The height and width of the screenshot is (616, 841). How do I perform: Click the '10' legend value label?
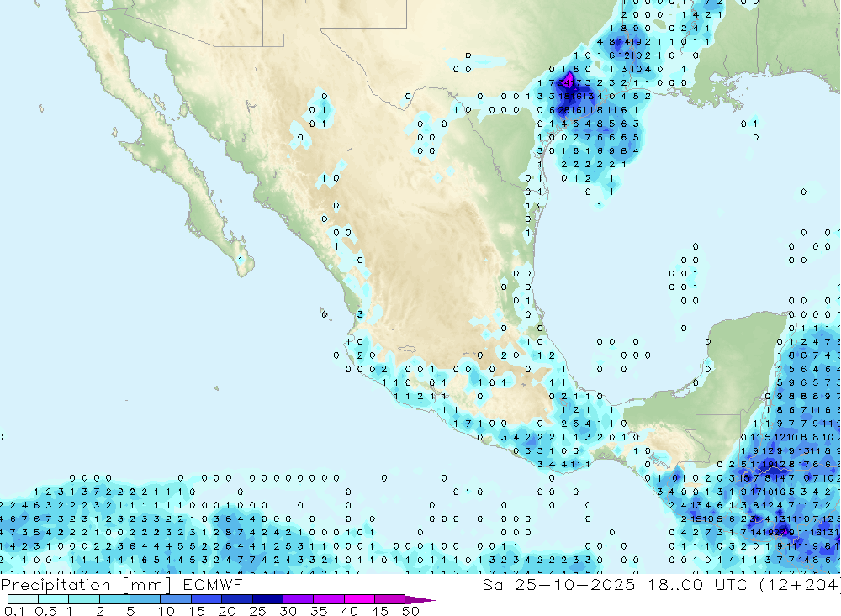167,611
